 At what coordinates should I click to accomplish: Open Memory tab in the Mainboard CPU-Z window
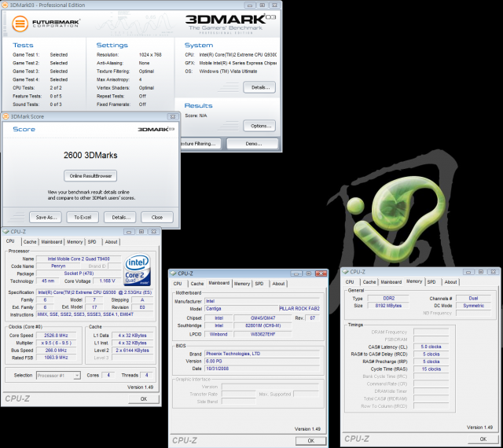(242, 284)
